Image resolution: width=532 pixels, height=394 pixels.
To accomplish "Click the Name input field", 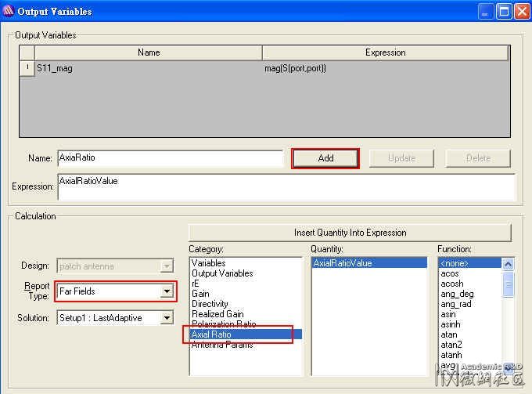I will coord(171,158).
